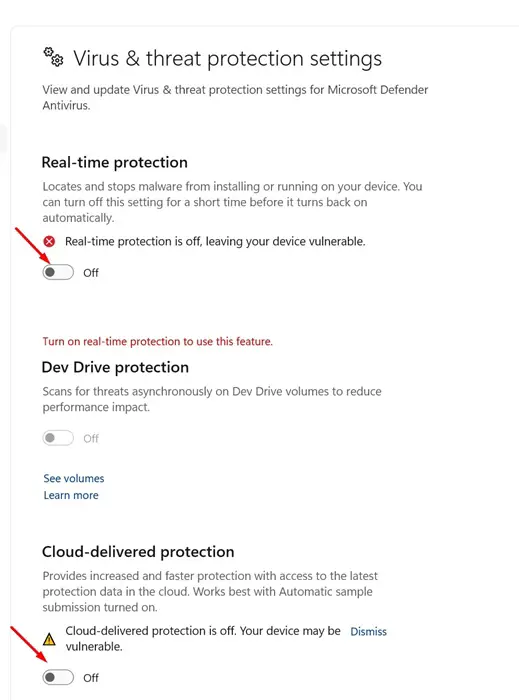The height and width of the screenshot is (700, 519).
Task: Click the Off label beside Real-time protection toggle
Action: point(91,272)
